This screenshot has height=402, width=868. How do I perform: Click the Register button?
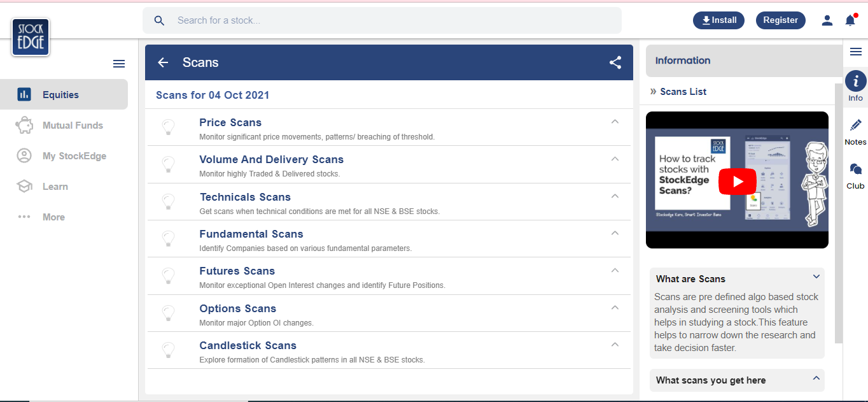[780, 20]
